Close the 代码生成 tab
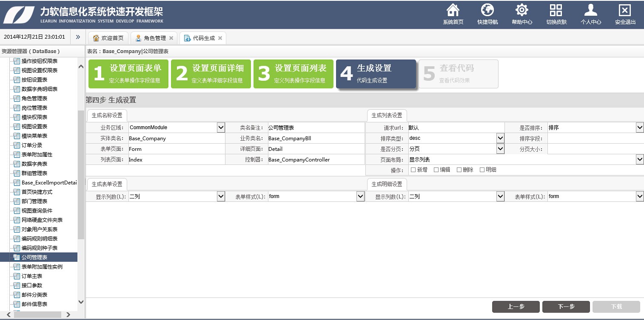 pos(220,38)
